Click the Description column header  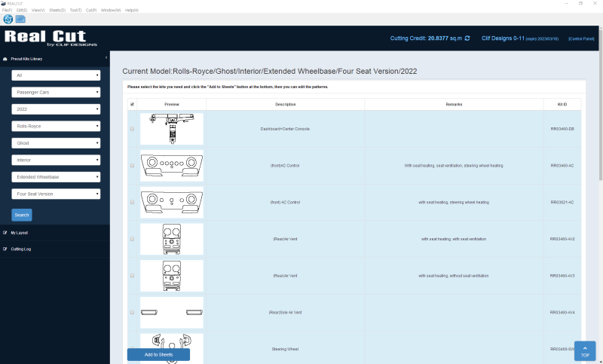(x=286, y=104)
